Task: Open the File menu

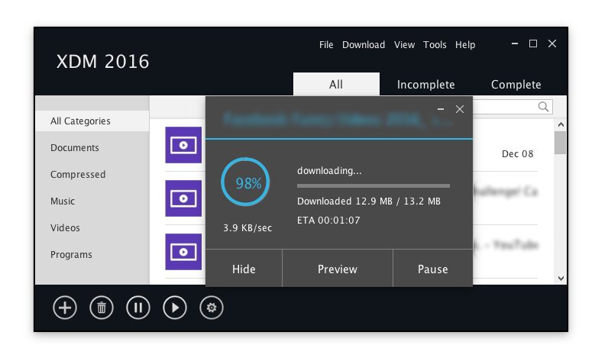Action: pyautogui.click(x=326, y=45)
